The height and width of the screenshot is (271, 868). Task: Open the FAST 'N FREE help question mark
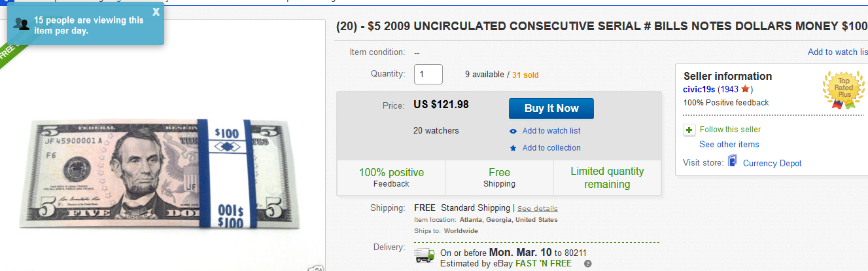(x=587, y=264)
